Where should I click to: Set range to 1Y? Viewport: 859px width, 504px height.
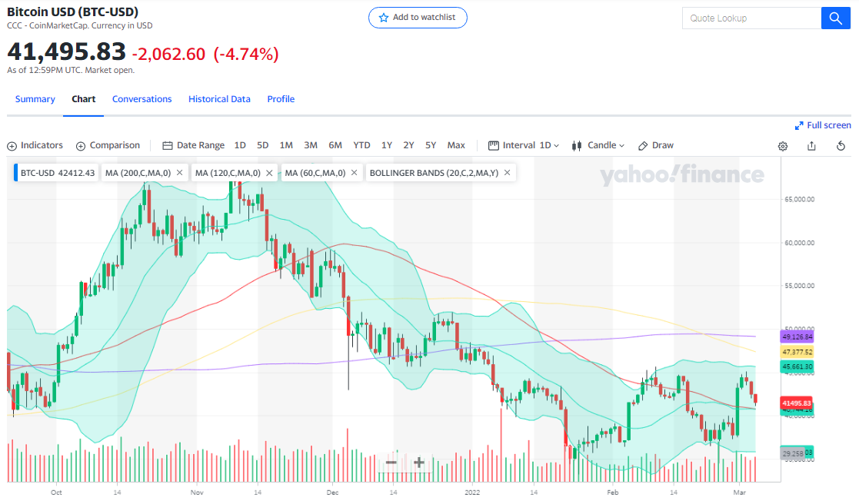(x=387, y=145)
